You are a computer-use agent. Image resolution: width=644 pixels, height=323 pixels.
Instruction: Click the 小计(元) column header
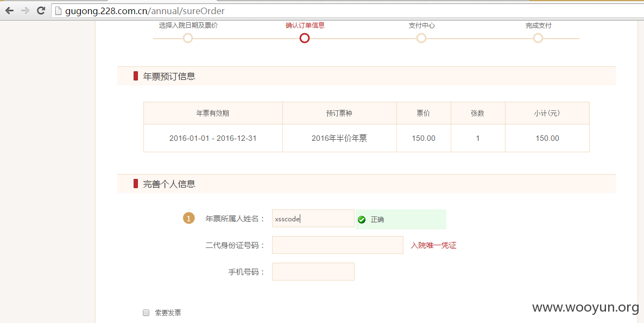click(x=547, y=113)
